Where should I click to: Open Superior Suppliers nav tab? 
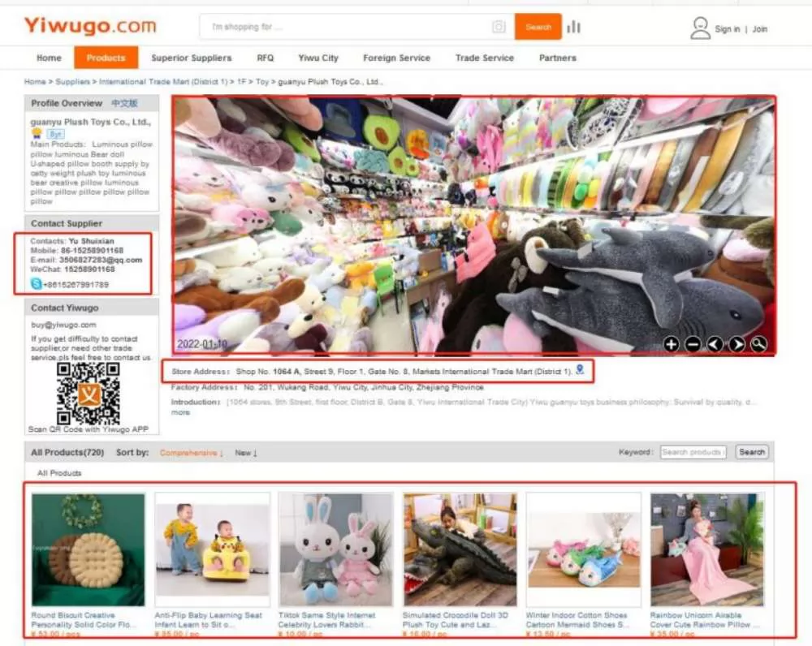pyautogui.click(x=192, y=58)
